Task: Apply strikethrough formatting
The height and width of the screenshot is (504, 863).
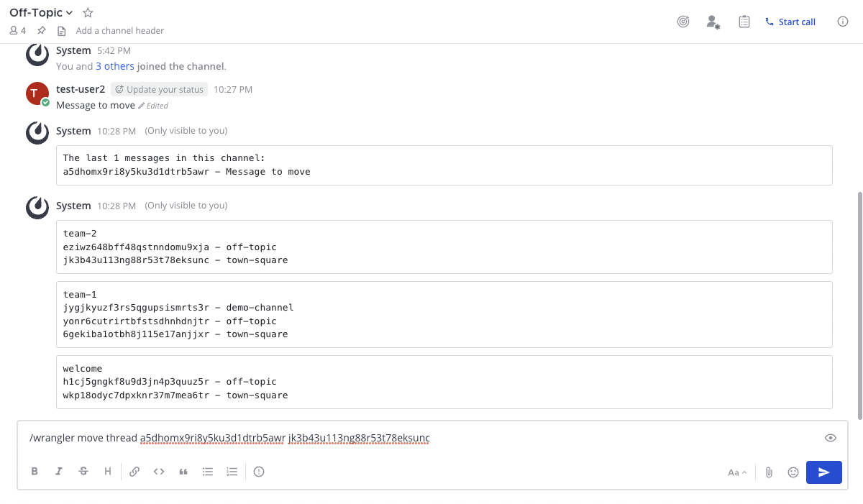Action: 83,472
